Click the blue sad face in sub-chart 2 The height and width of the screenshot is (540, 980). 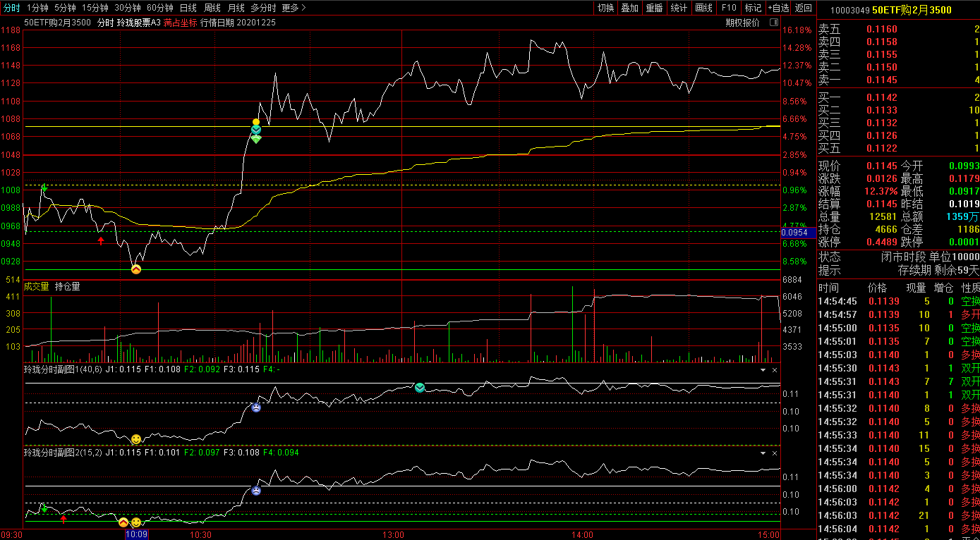(256, 491)
